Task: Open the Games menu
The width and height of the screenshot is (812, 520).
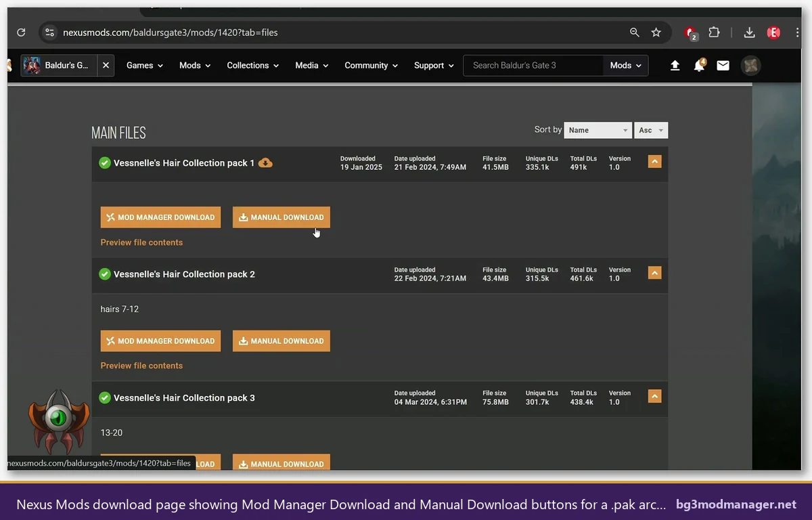Action: pos(145,66)
